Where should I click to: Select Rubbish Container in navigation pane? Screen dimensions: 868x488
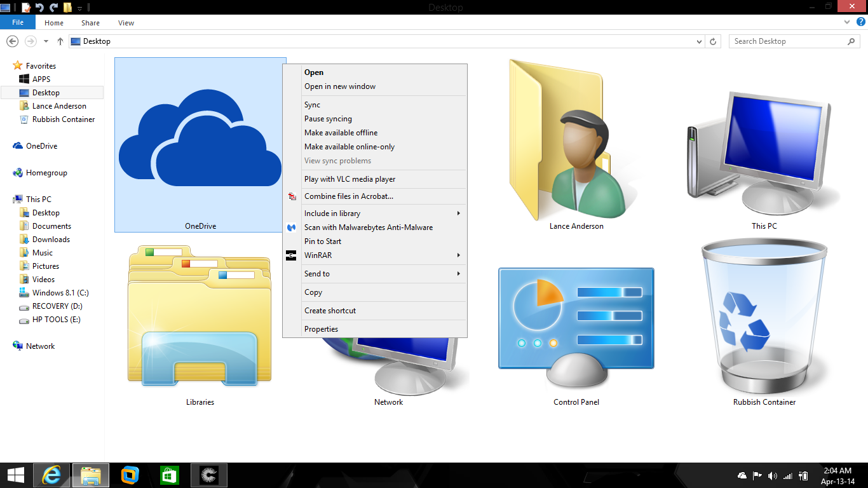pyautogui.click(x=64, y=119)
